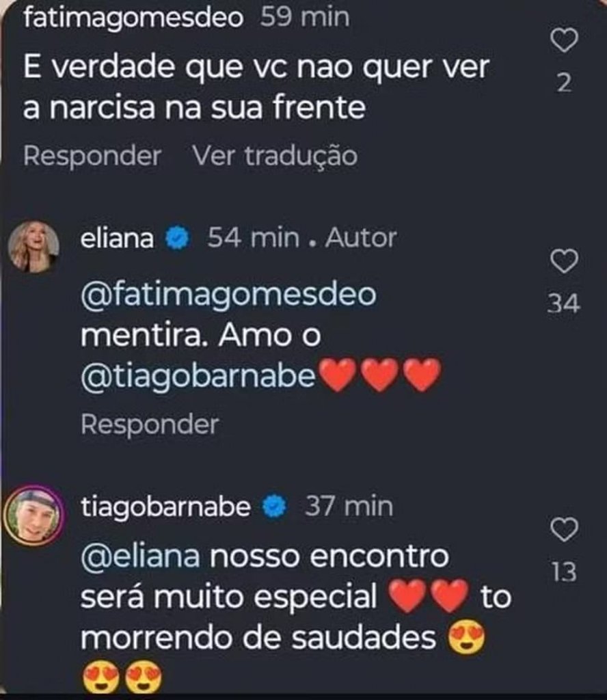Click Ver tradução to translate the comment

point(275,156)
